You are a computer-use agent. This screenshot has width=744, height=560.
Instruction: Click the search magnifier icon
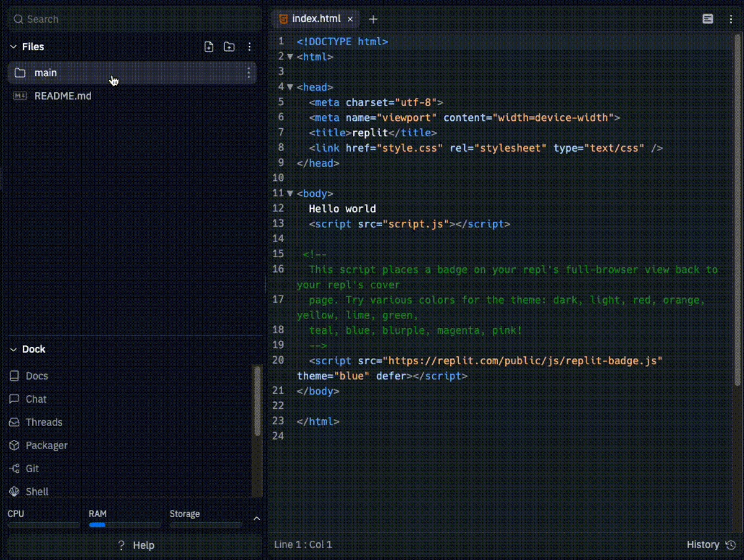(x=18, y=19)
